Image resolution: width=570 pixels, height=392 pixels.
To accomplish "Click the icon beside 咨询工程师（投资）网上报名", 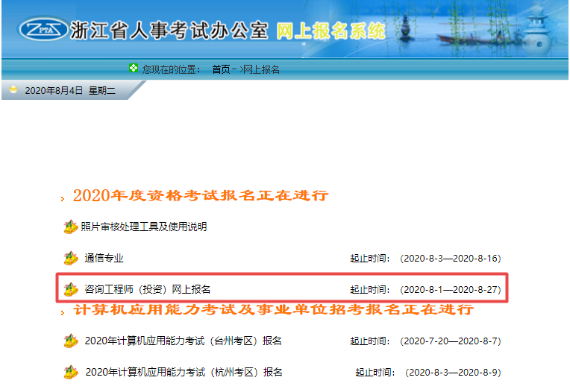I will pyautogui.click(x=71, y=288).
